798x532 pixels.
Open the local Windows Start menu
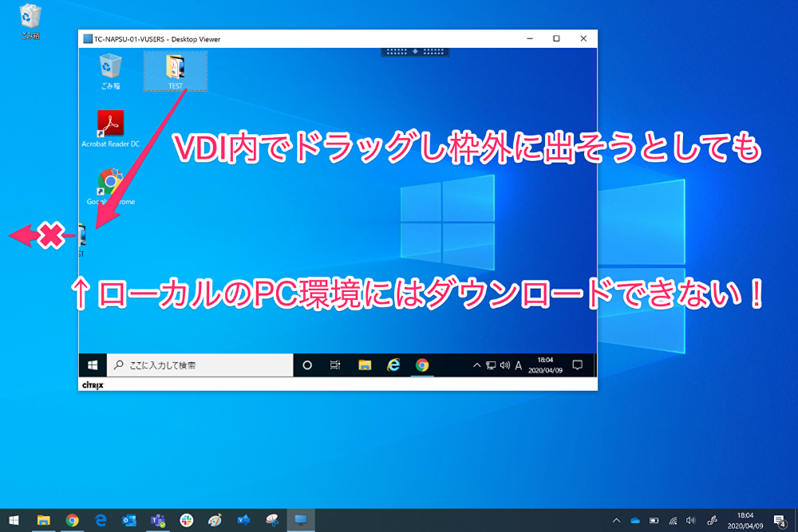(x=14, y=520)
